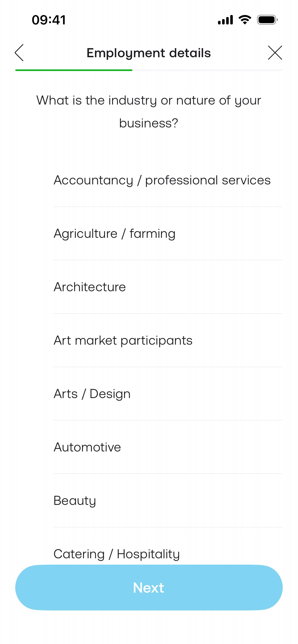The image size is (298, 644).
Task: Pick the Beauty industry option
Action: click(75, 501)
